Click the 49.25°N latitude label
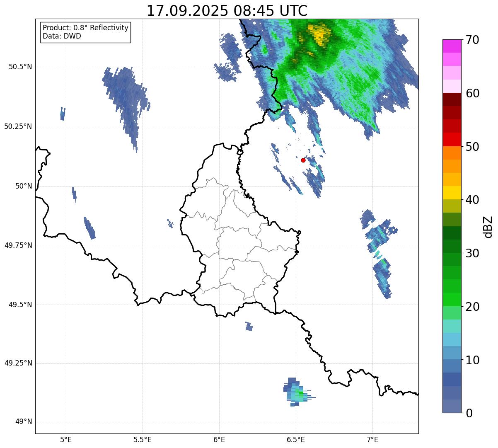Screen dimensions: 498x448 tap(18, 363)
